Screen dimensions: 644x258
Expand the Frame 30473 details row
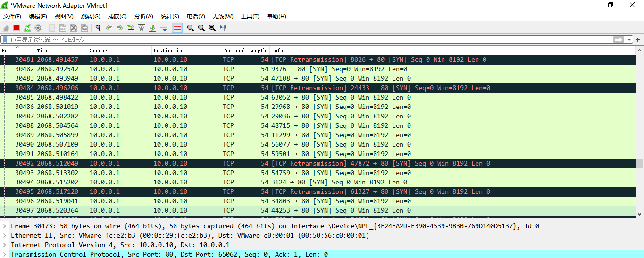pos(5,226)
